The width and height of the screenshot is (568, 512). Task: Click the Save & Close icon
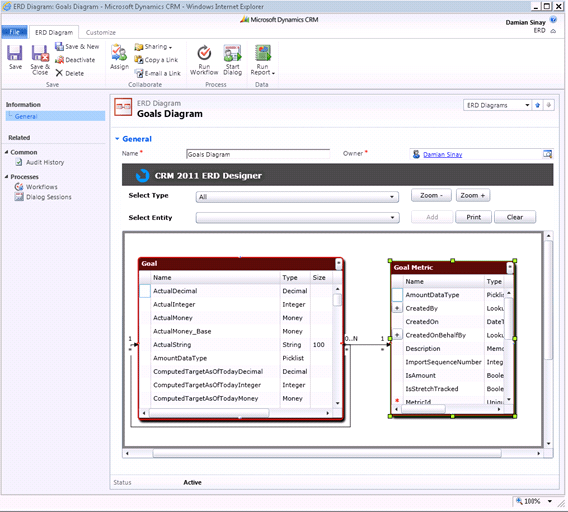pyautogui.click(x=40, y=60)
